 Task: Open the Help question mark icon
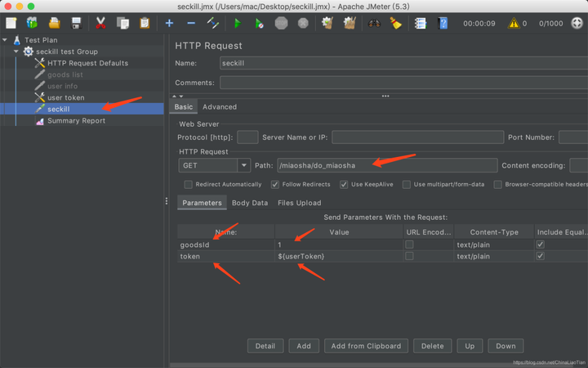click(x=443, y=23)
